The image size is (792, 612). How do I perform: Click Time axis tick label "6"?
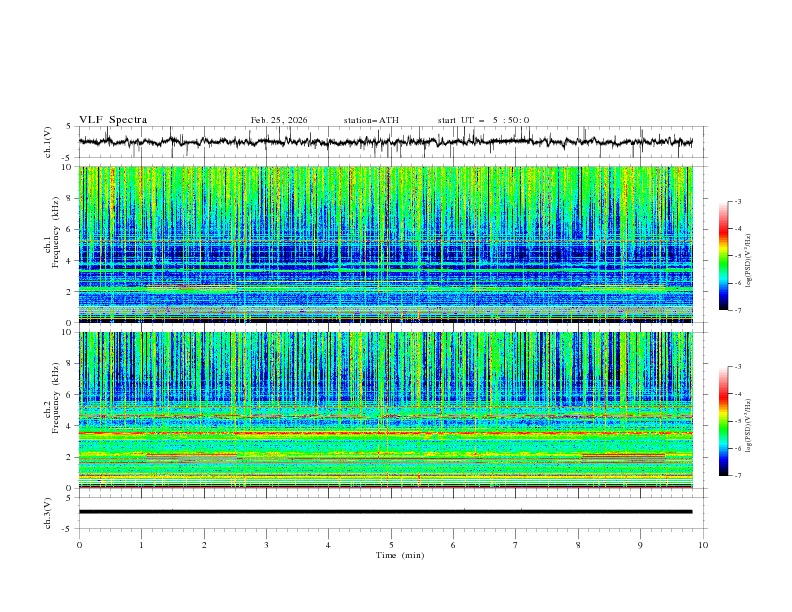(454, 545)
